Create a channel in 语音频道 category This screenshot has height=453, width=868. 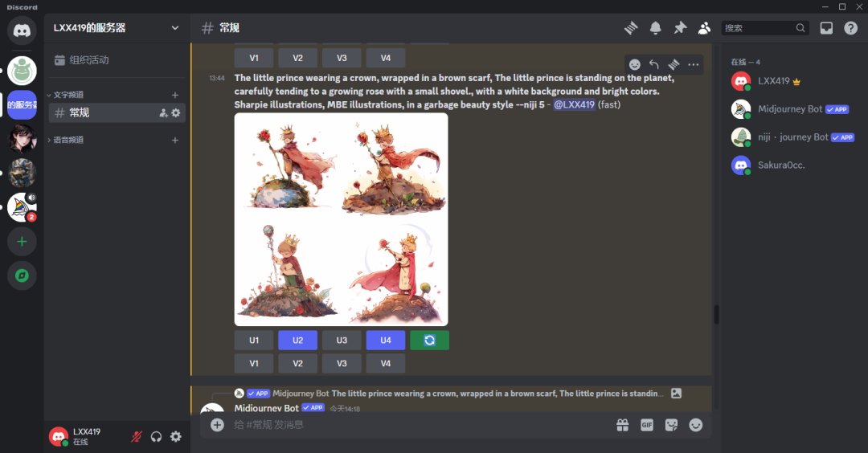point(175,140)
